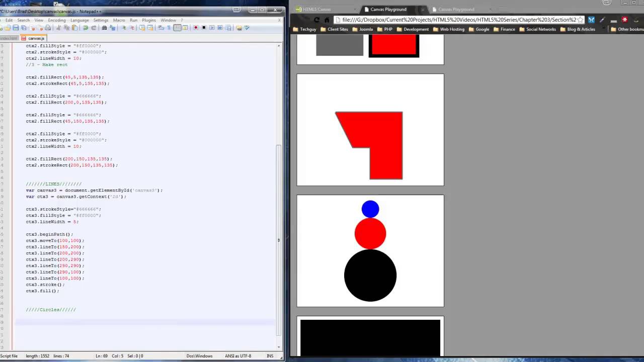
Task: Click the INS indicator in status bar
Action: (x=270, y=356)
